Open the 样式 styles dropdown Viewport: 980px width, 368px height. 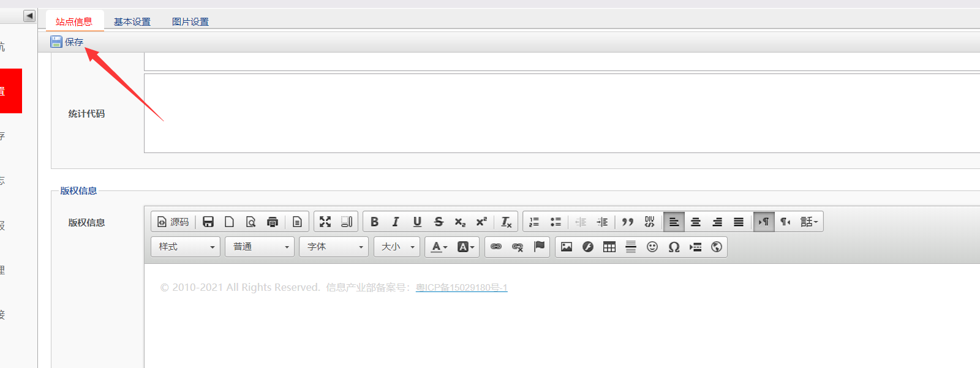186,247
